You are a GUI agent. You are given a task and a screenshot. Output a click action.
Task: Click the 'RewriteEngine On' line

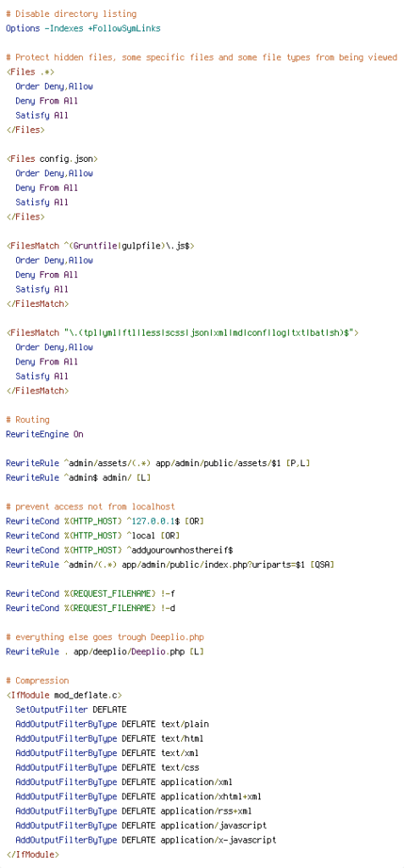45,434
